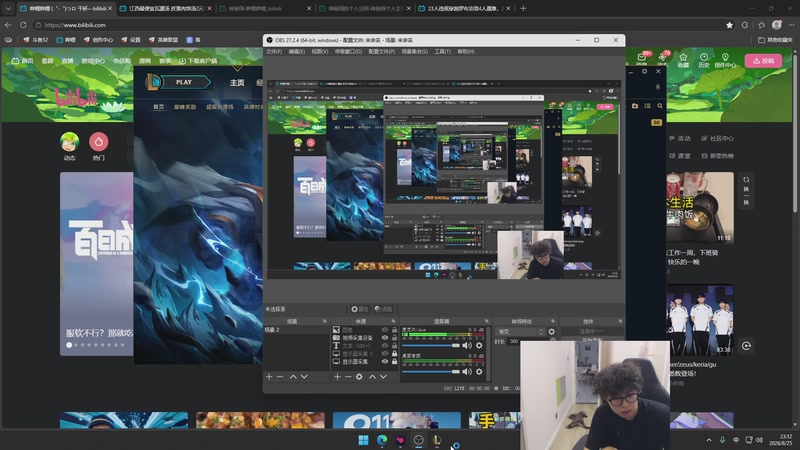Open desktop audio settings gear
This screenshot has width=800, height=450.
(x=479, y=371)
